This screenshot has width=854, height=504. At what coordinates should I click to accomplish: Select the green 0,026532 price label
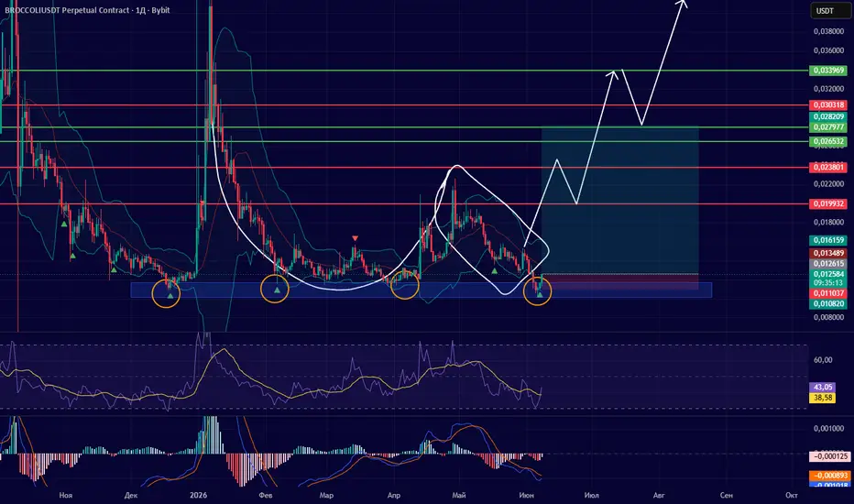click(x=828, y=141)
